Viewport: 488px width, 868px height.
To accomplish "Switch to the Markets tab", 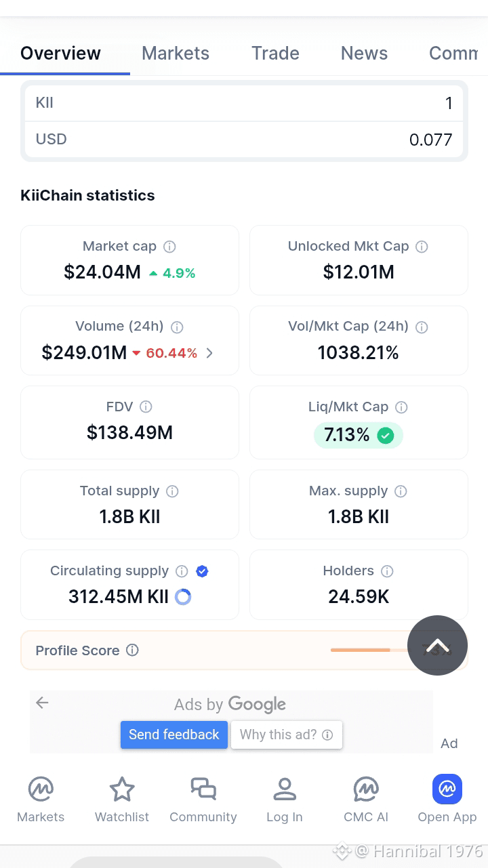I will (176, 54).
